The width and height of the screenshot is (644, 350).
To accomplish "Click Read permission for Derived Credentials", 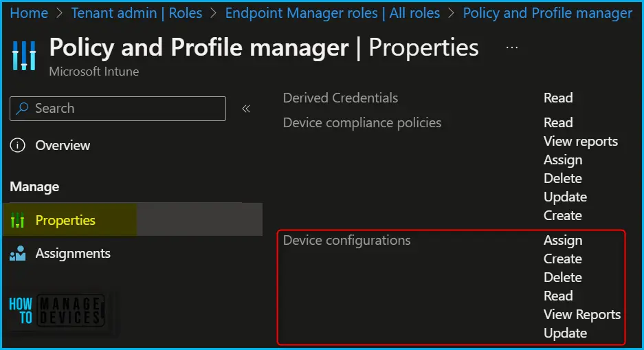I will pyautogui.click(x=558, y=98).
